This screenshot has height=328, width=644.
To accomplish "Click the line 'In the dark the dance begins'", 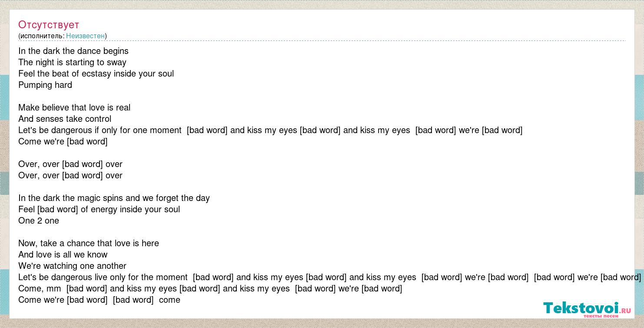I will (73, 51).
